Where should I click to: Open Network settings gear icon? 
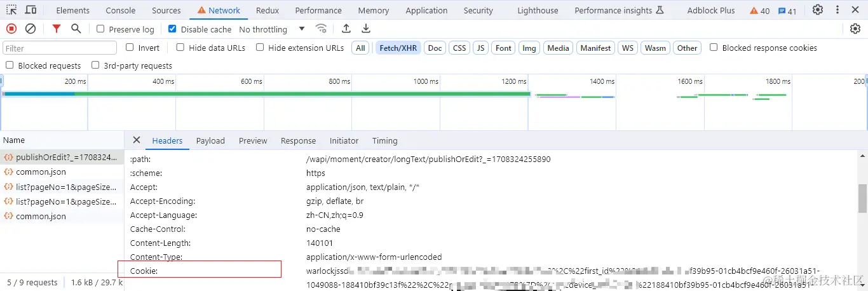855,29
